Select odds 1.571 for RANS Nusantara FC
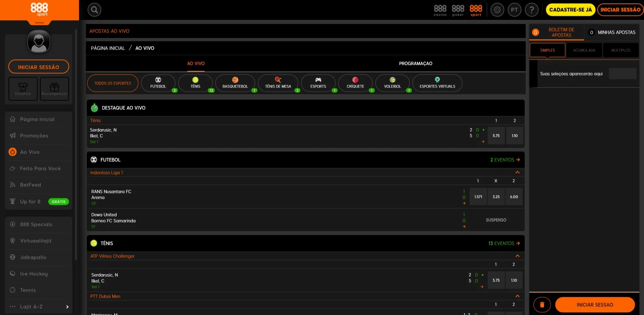This screenshot has height=315, width=644. point(478,197)
